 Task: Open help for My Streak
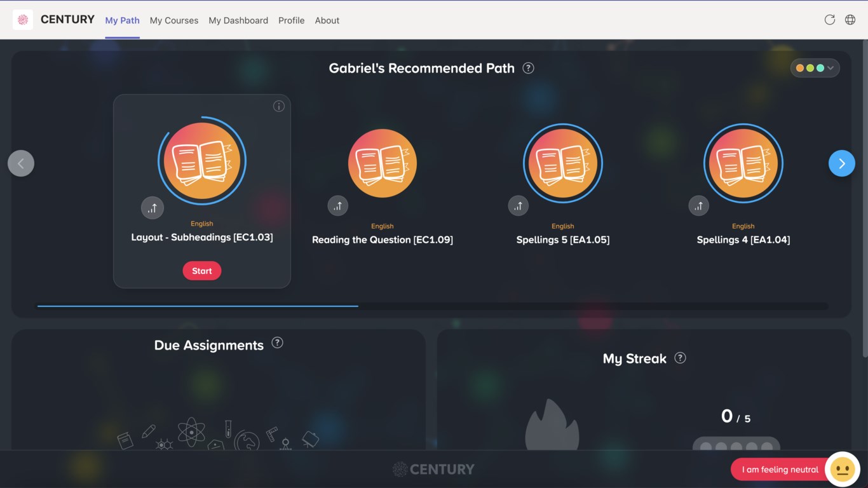click(x=680, y=358)
